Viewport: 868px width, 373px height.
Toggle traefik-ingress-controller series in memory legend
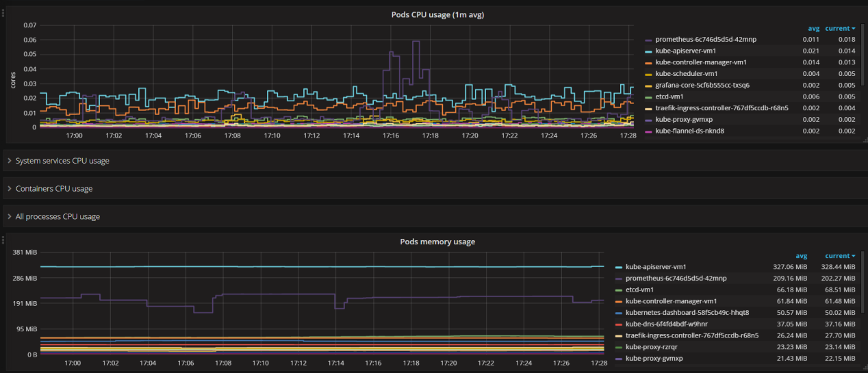pos(692,335)
